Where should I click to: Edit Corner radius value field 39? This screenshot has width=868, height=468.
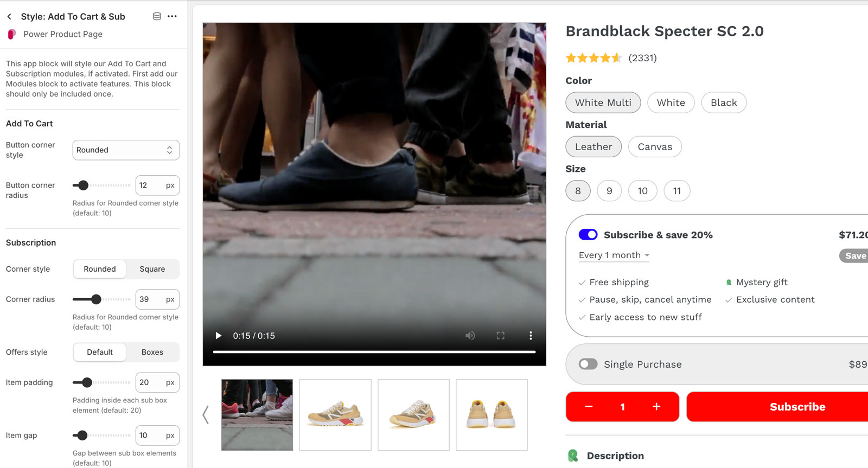pyautogui.click(x=157, y=299)
